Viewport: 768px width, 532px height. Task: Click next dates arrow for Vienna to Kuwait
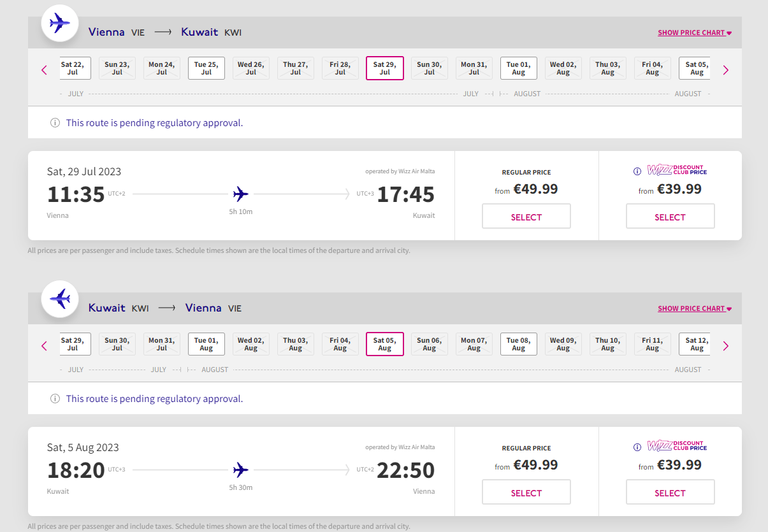[x=725, y=70]
